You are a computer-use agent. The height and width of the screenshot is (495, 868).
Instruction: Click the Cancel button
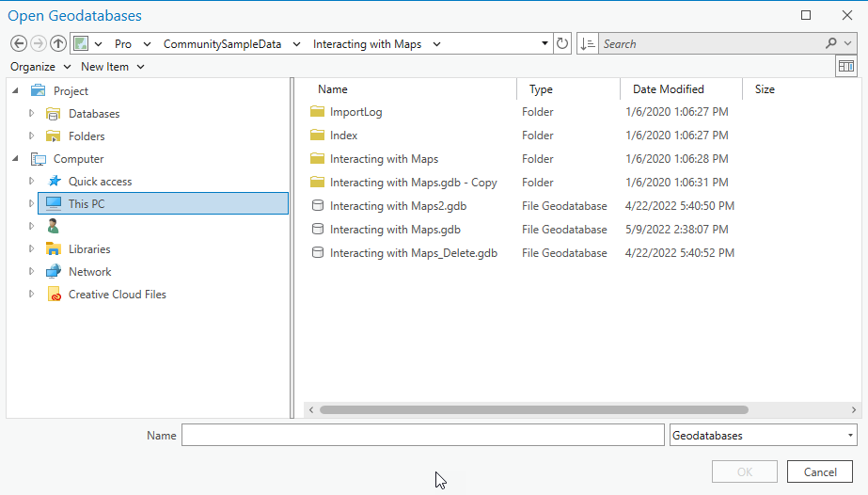tap(820, 471)
